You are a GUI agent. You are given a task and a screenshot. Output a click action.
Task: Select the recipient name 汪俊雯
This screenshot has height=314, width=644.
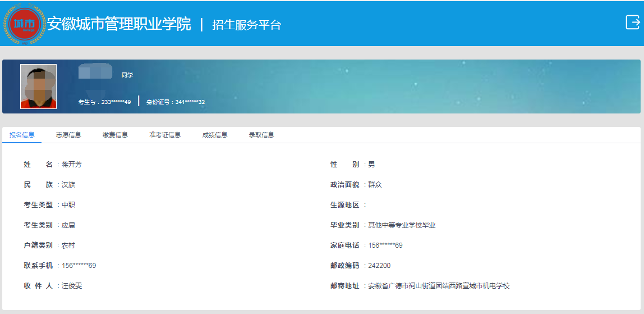point(72,286)
